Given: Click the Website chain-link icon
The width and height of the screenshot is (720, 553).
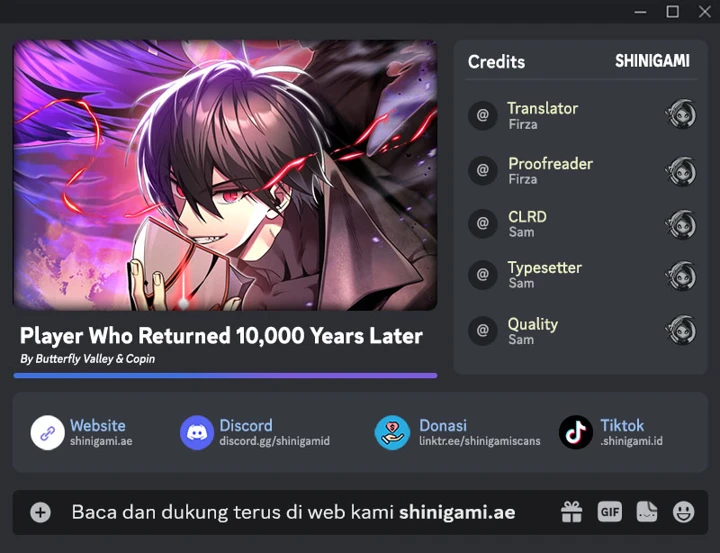Looking at the screenshot, I should click(x=48, y=433).
